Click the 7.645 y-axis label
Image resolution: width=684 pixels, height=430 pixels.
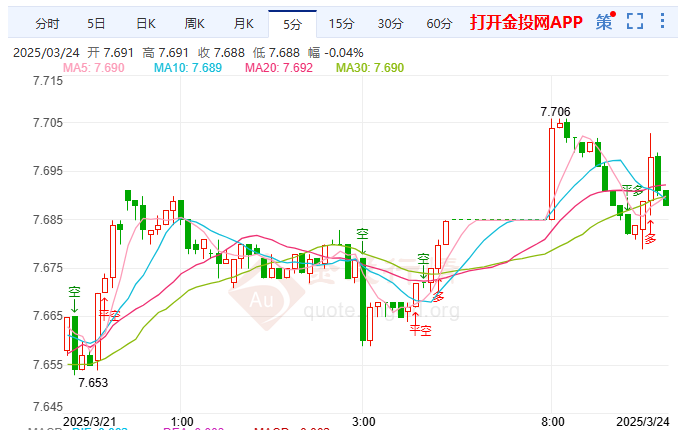[48, 407]
